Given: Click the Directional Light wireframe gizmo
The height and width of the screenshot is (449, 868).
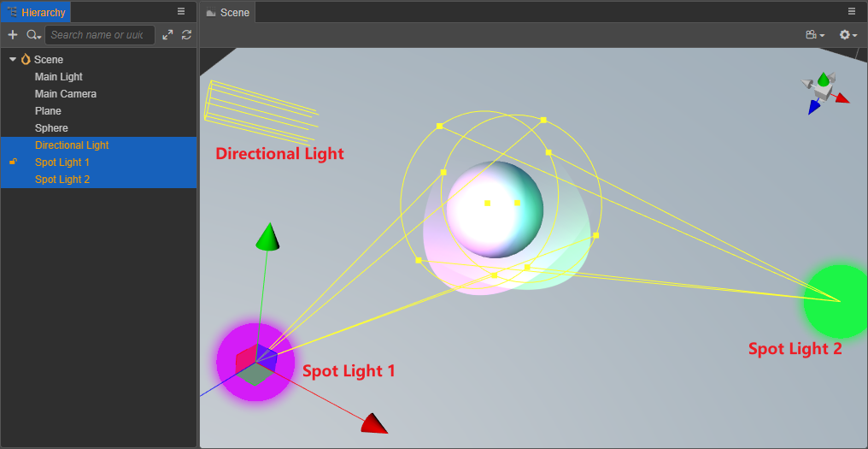Looking at the screenshot, I should pyautogui.click(x=261, y=111).
